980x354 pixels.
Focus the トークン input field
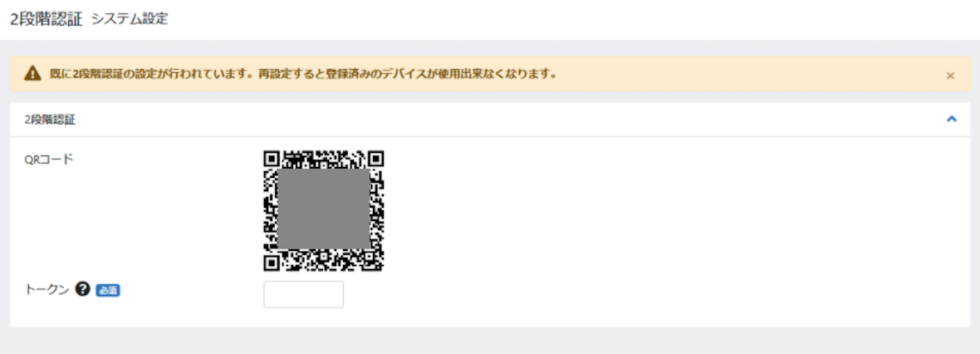click(x=304, y=294)
